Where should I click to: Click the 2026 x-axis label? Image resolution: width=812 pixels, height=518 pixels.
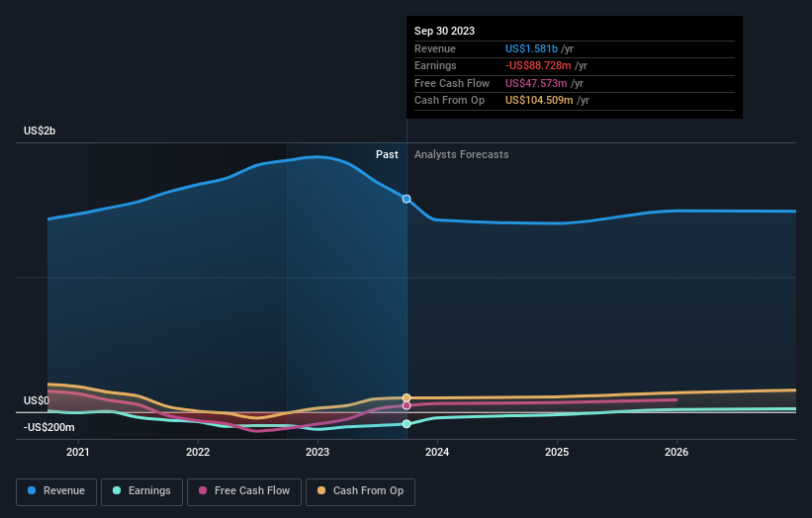677,453
